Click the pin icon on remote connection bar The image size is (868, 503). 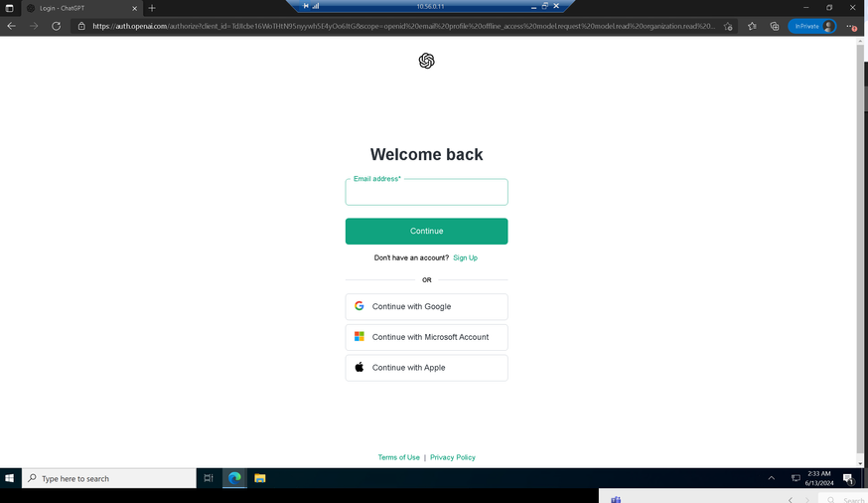[x=306, y=6]
